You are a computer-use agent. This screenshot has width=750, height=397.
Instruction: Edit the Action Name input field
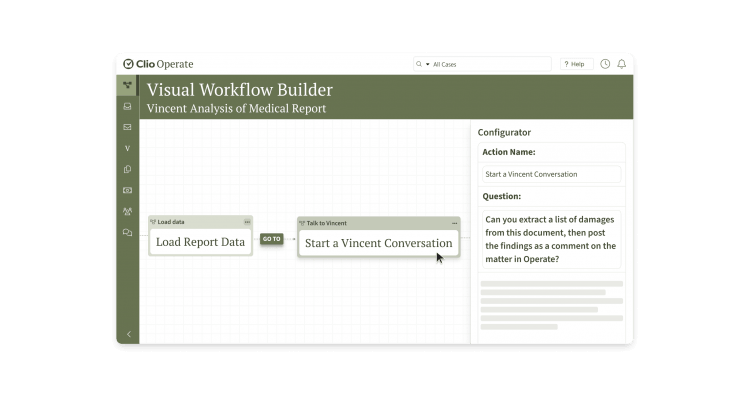[x=551, y=174]
